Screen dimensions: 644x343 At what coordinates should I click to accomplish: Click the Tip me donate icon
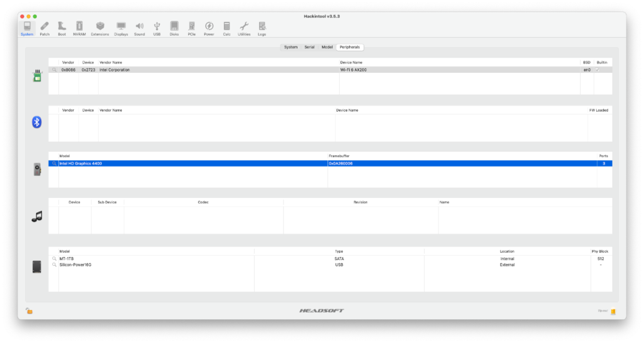(613, 312)
